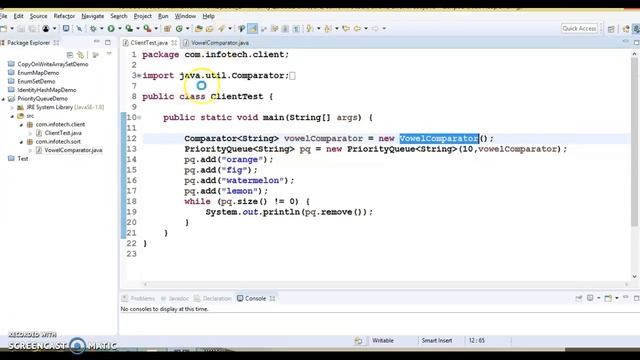Viewport: 640px width, 360px height.
Task: Click the Debug bug icon in toolbar
Action: 93,29
